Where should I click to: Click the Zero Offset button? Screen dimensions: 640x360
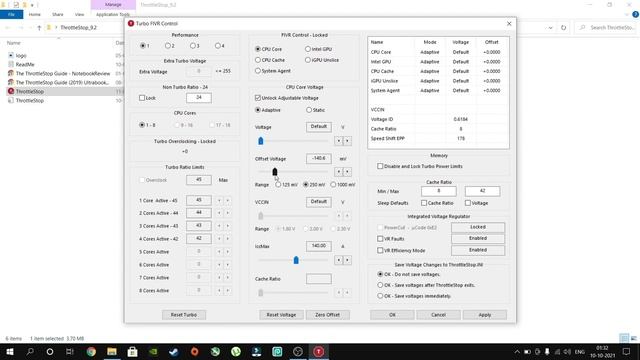point(327,315)
